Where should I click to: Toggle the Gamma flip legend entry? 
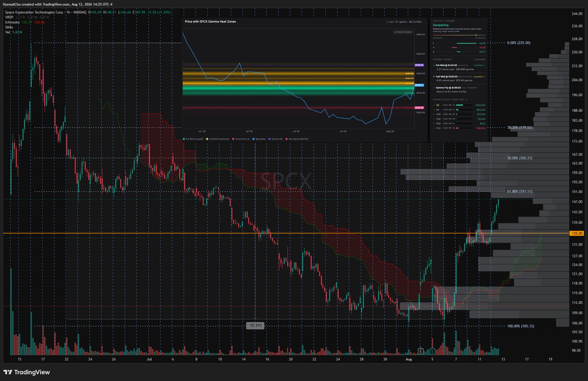[x=275, y=139]
